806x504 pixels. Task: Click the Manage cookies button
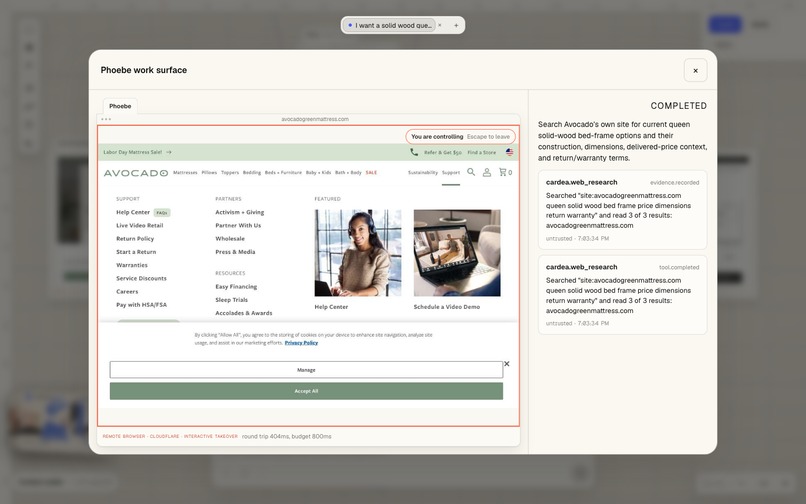[306, 370]
